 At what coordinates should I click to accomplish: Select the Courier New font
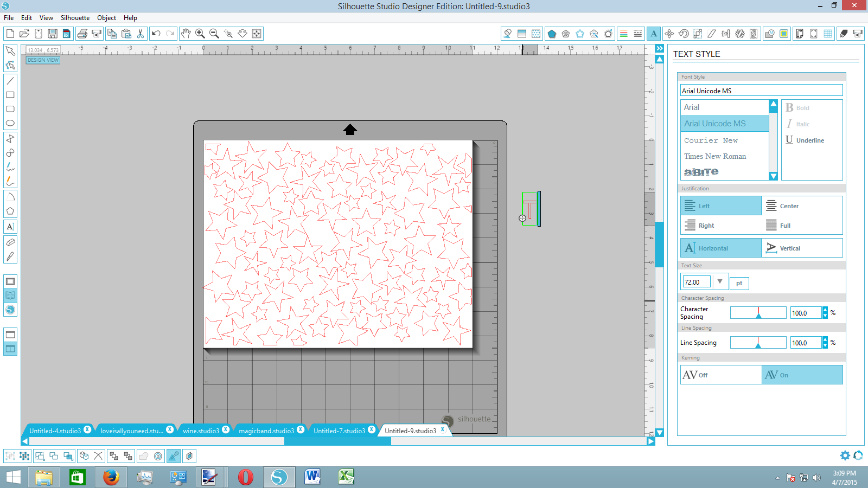click(725, 140)
